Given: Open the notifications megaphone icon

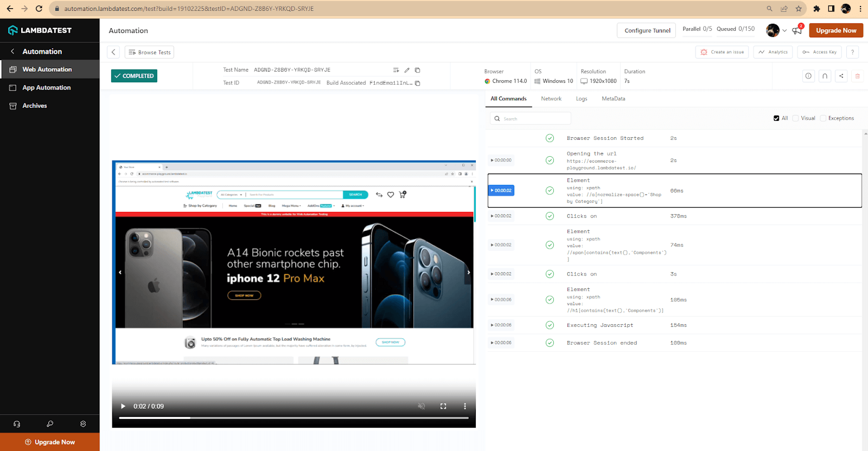Looking at the screenshot, I should coord(797,30).
